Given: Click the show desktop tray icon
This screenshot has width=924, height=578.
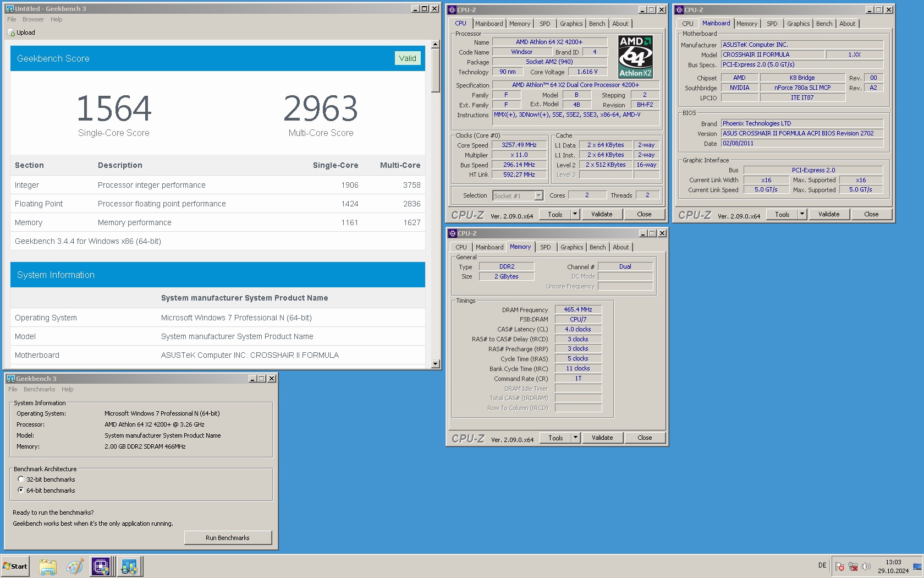Looking at the screenshot, I should coord(917,566).
